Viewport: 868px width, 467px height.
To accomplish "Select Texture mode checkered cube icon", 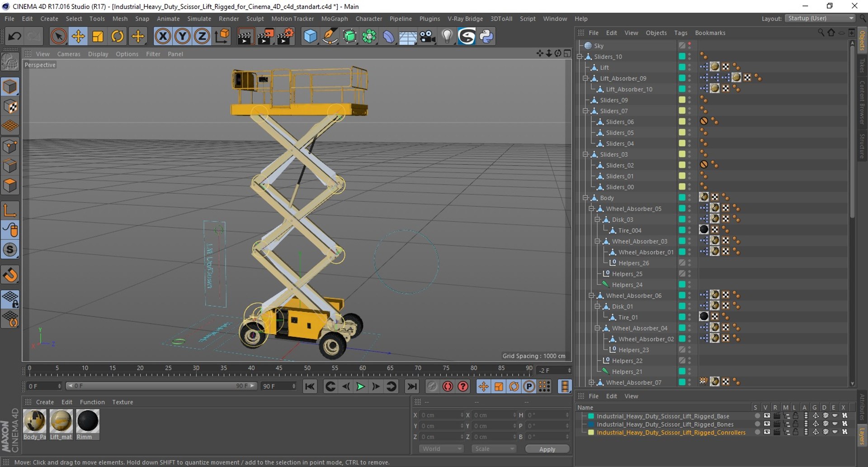I will tap(10, 107).
